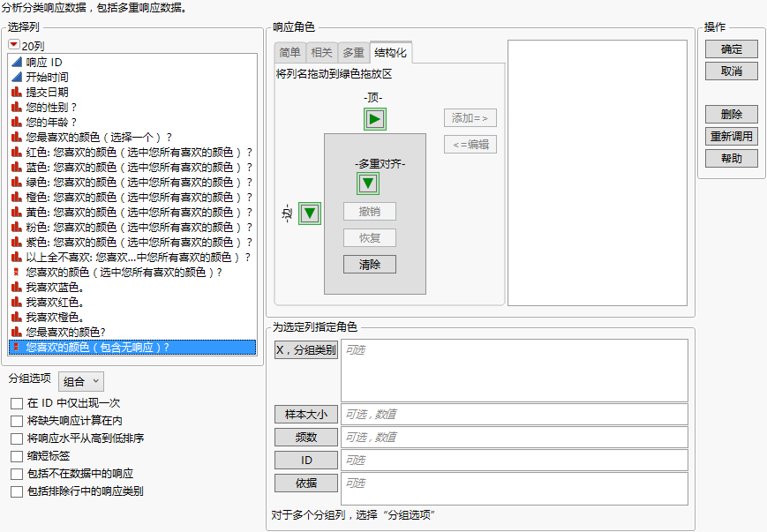Viewport: 767px width, 532px height.
Task: Toggle 将响应水平从高到低排序 checkbox
Action: 17,438
